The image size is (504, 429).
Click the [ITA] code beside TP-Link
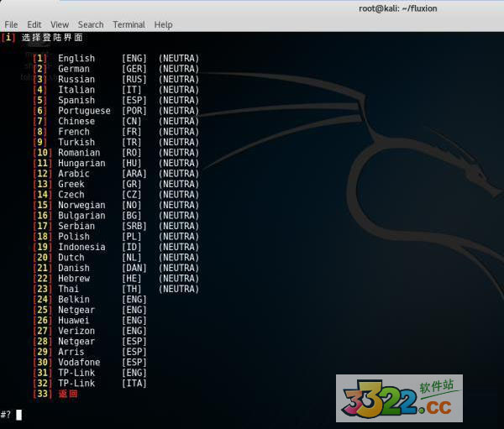[134, 383]
